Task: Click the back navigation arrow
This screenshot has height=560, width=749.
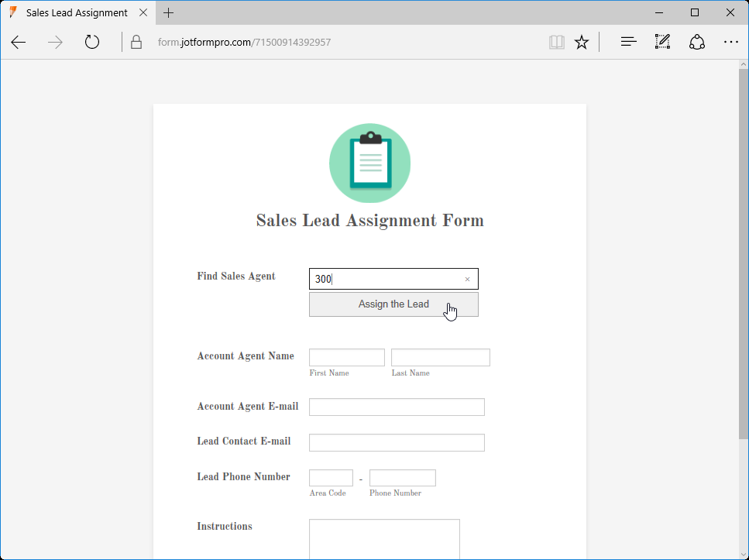Action: click(x=18, y=43)
